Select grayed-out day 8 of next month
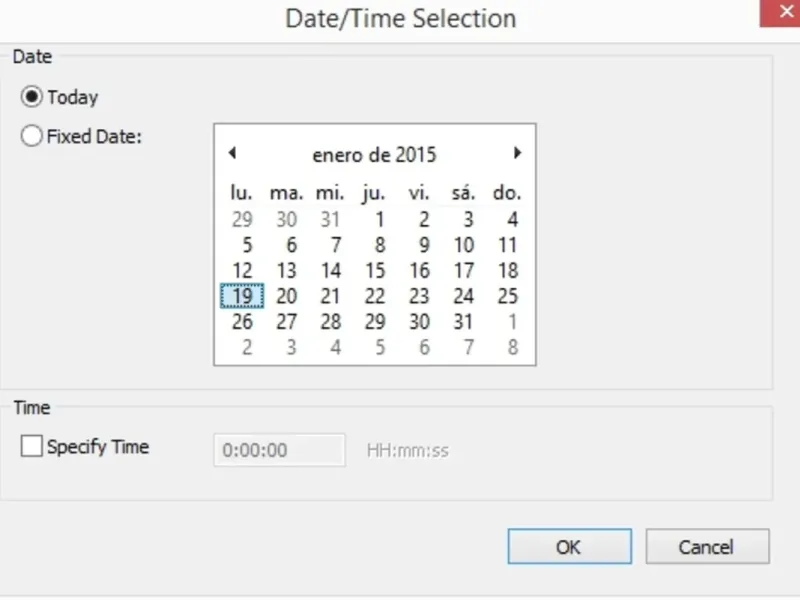800x600 pixels. pyautogui.click(x=512, y=348)
